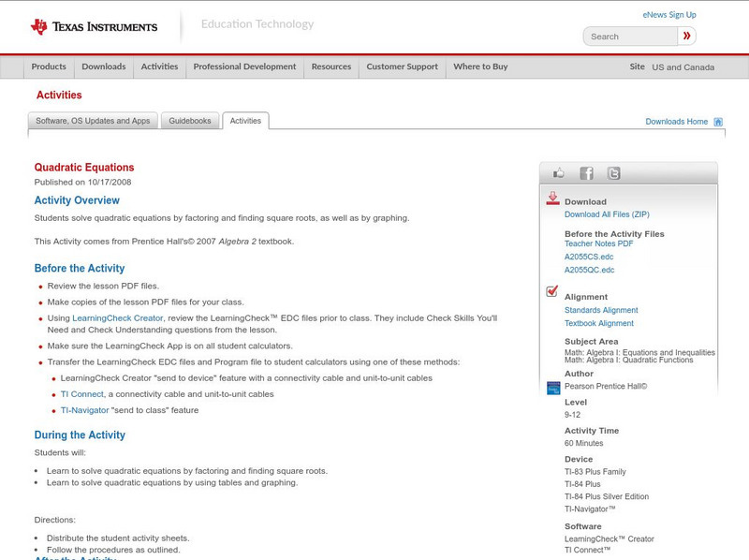
Task: Click the red download arrow icon
Action: click(552, 199)
